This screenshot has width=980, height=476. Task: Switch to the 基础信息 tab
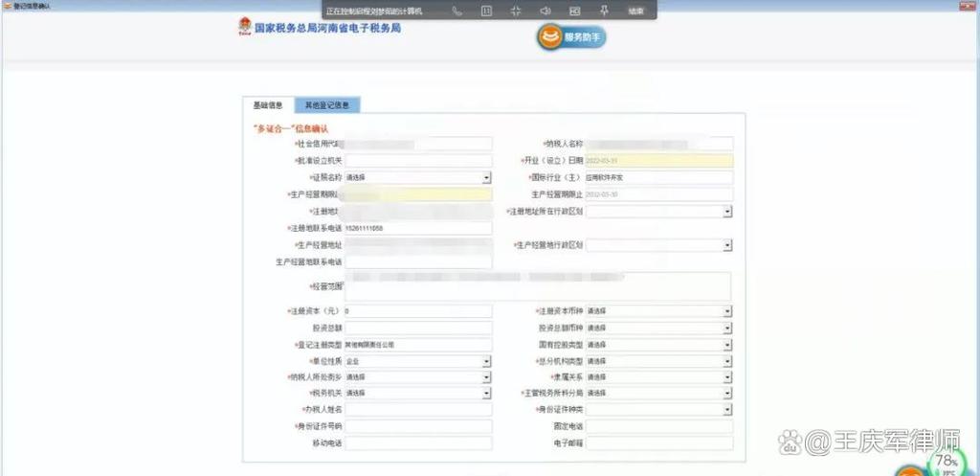pyautogui.click(x=268, y=105)
